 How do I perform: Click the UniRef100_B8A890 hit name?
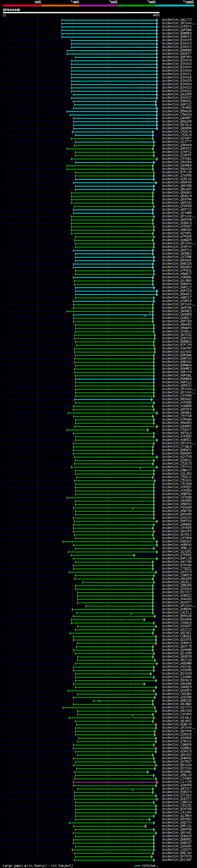(177, 453)
